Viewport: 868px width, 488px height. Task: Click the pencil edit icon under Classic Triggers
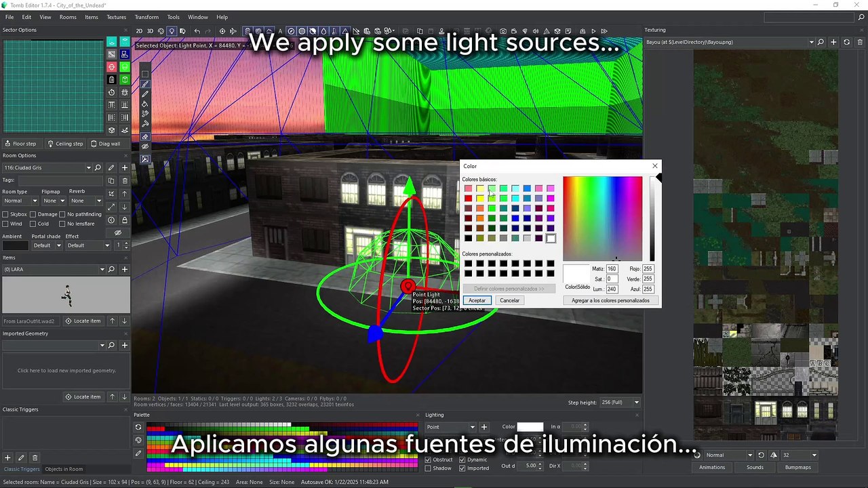21,458
